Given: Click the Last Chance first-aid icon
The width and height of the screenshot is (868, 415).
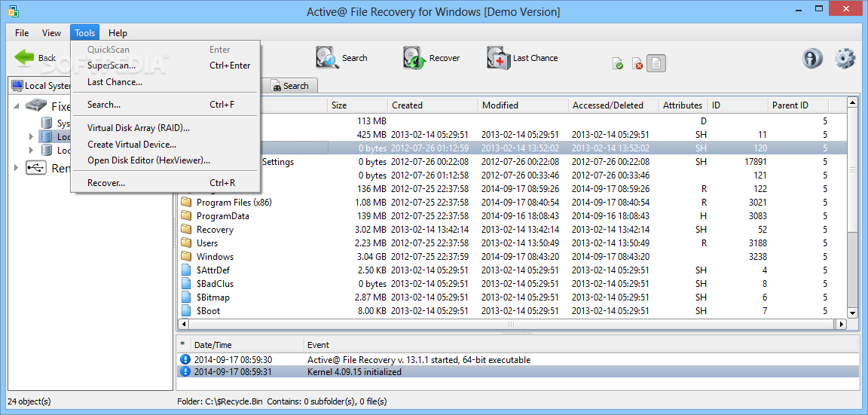Looking at the screenshot, I should 498,57.
